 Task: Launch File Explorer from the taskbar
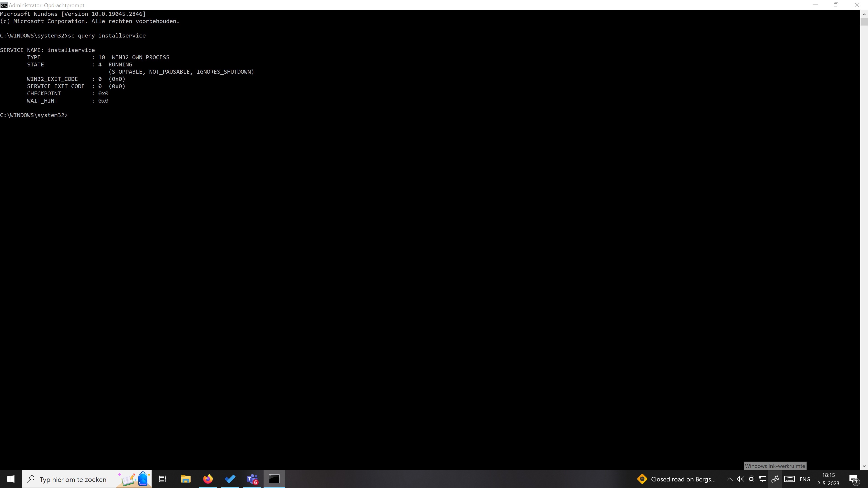[186, 479]
